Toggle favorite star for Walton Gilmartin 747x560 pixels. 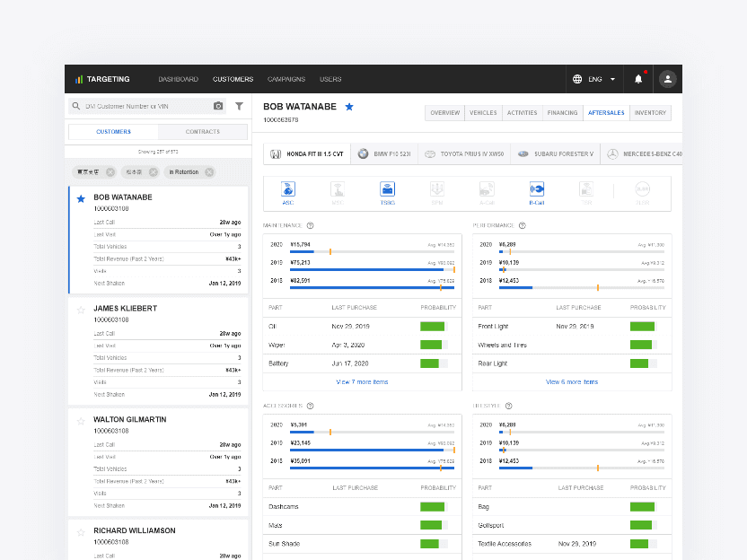(81, 421)
